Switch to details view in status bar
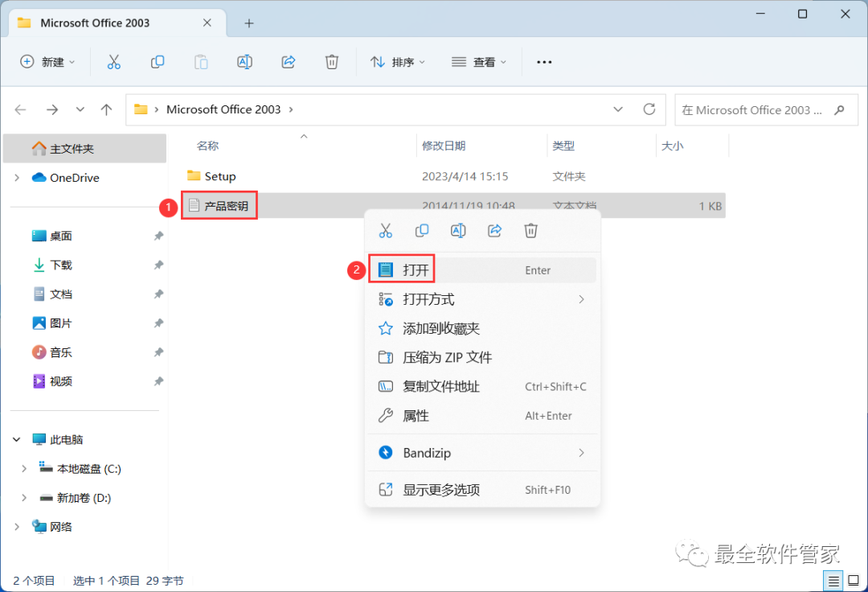This screenshot has height=592, width=868. pos(833,581)
